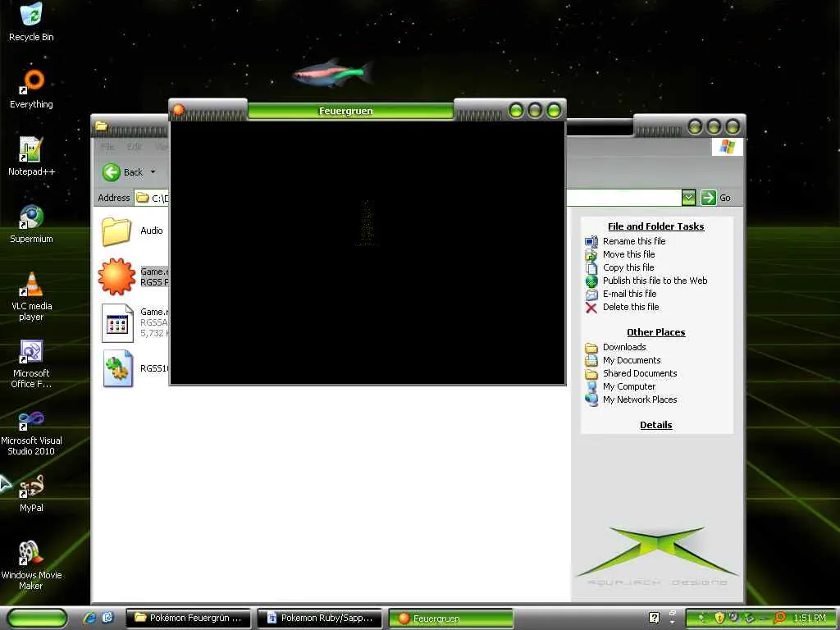The image size is (840, 630).
Task: Click the security shield tray icon
Action: click(x=719, y=619)
